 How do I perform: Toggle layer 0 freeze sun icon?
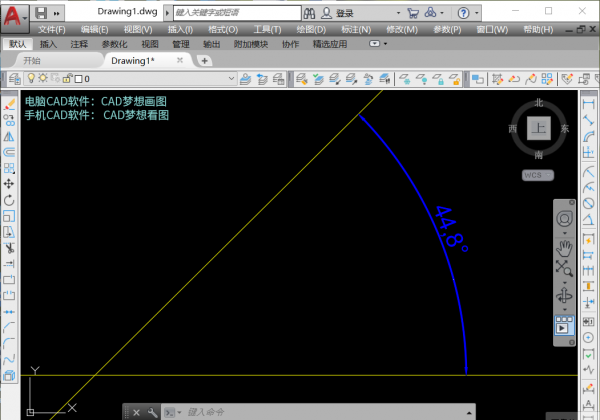click(43, 78)
